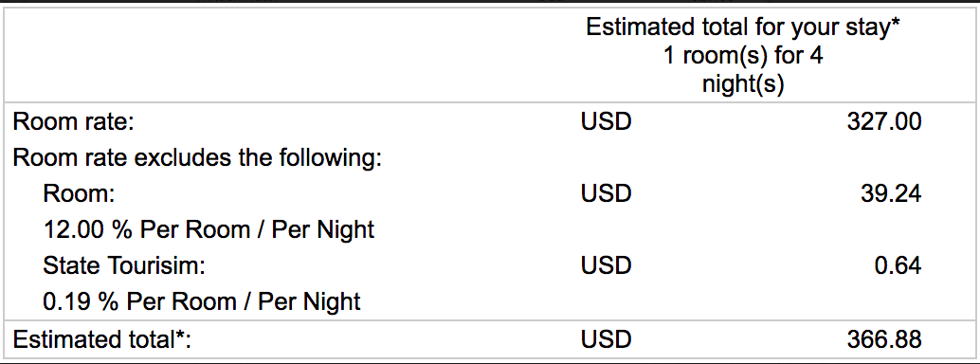Screen dimensions: 980x364
Task: Click the 'Room:' tax label
Action: coord(80,194)
